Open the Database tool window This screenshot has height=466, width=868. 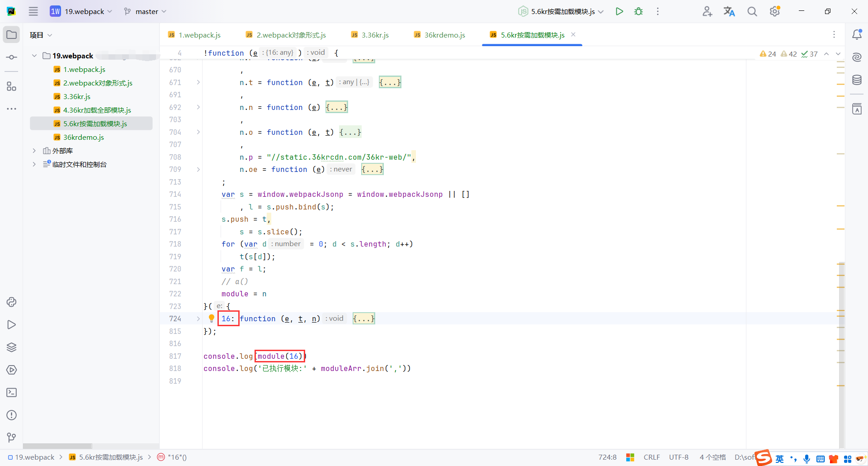857,80
